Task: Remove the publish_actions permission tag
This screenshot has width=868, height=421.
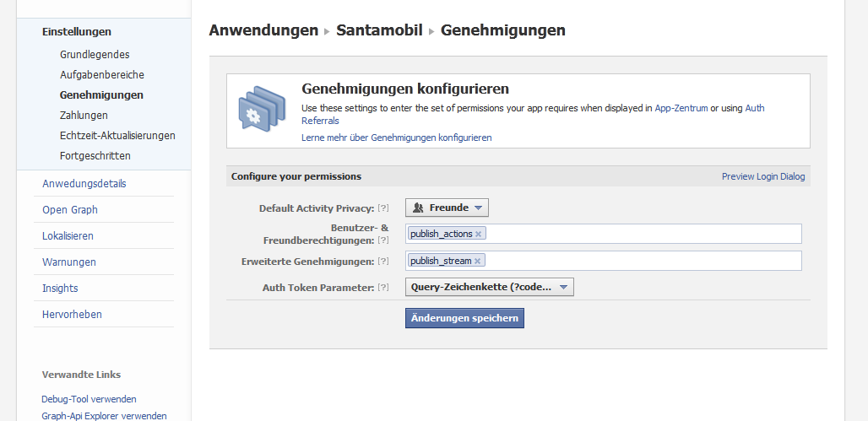Action: click(x=479, y=235)
